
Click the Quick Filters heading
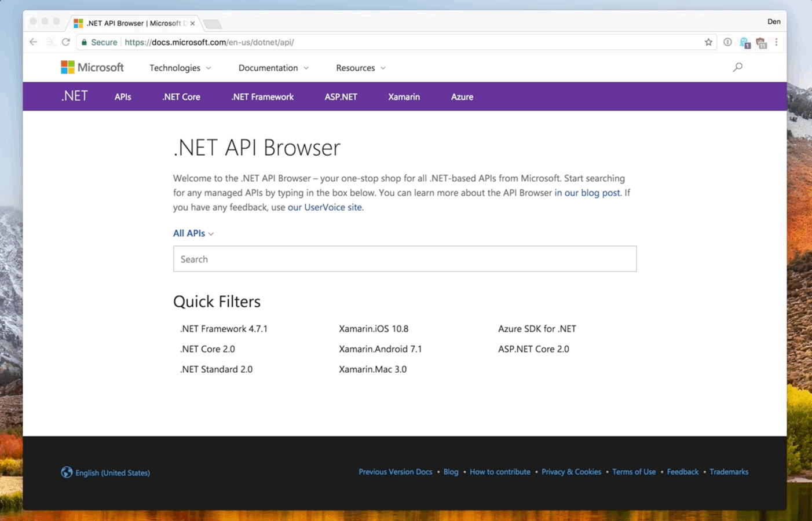tap(217, 302)
